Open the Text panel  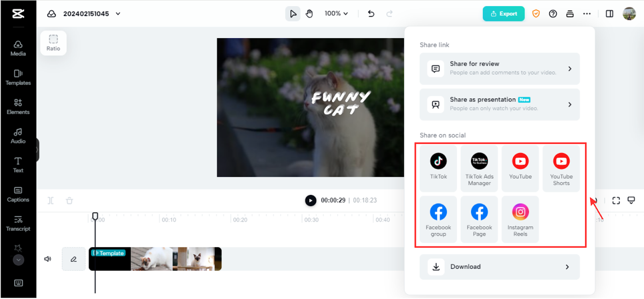pyautogui.click(x=18, y=165)
